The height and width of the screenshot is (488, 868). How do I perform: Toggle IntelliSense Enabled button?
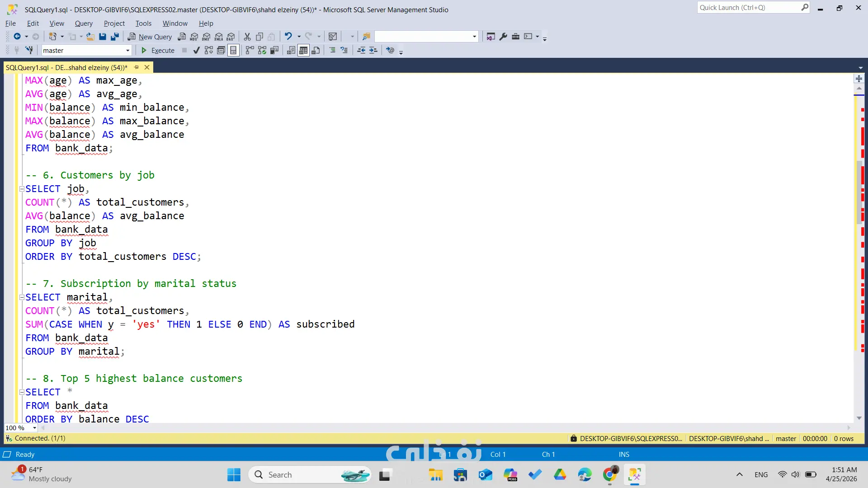[233, 50]
